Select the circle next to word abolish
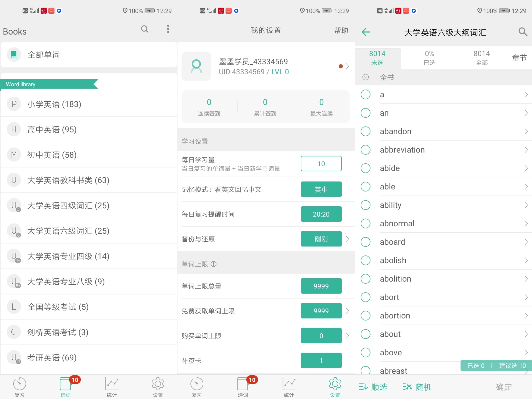This screenshot has width=532, height=399. coord(365,260)
